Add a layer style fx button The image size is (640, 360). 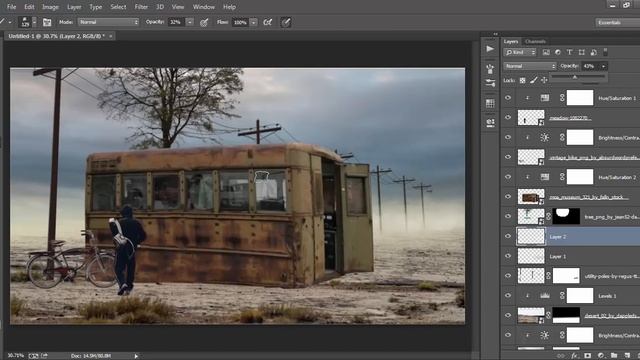click(575, 356)
